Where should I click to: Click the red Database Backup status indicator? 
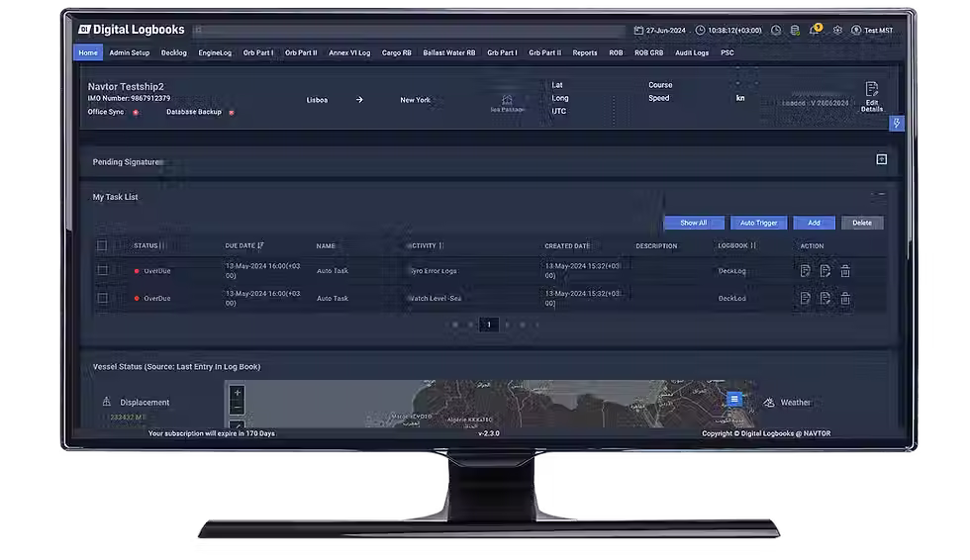pos(232,113)
